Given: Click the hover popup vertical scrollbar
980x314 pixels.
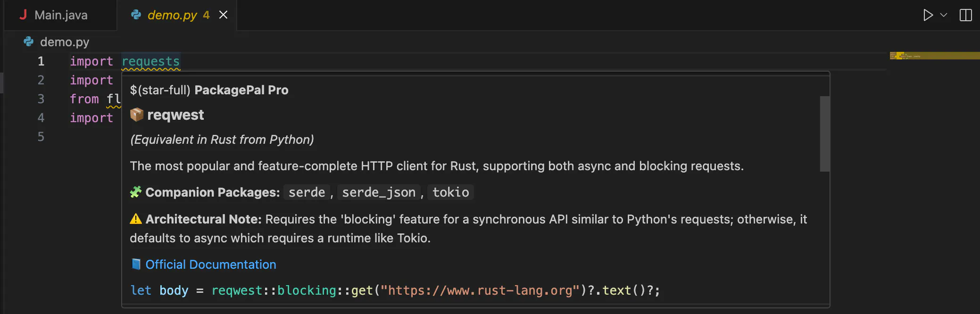Looking at the screenshot, I should click(824, 134).
